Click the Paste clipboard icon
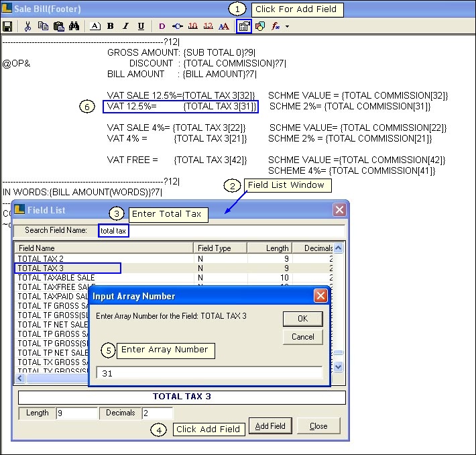The image size is (476, 455). point(58,26)
